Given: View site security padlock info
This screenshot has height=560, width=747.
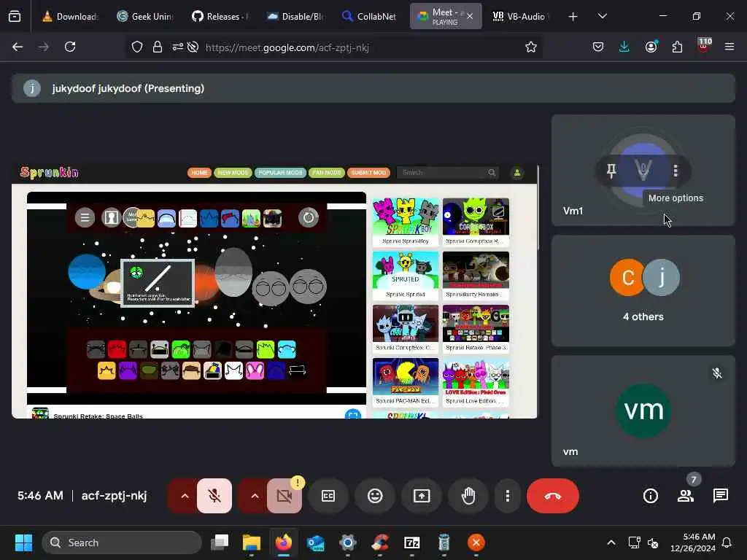Looking at the screenshot, I should pos(158,47).
